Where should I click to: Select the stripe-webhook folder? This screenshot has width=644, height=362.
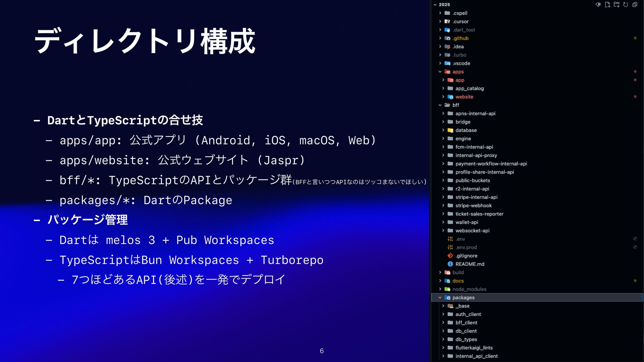tap(473, 205)
